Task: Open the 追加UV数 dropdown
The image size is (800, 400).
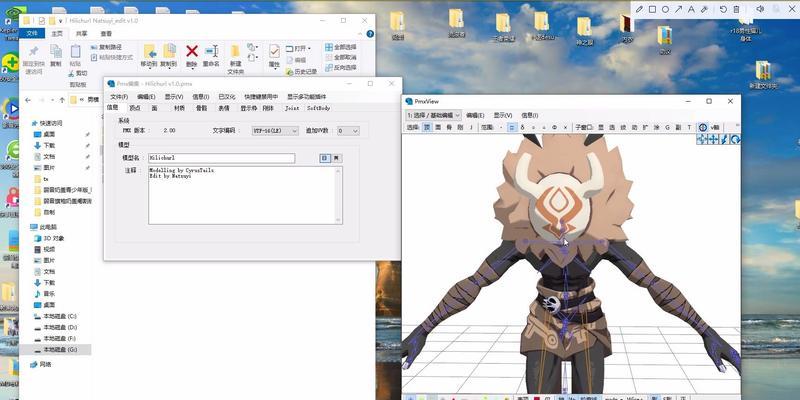Action: click(x=348, y=131)
